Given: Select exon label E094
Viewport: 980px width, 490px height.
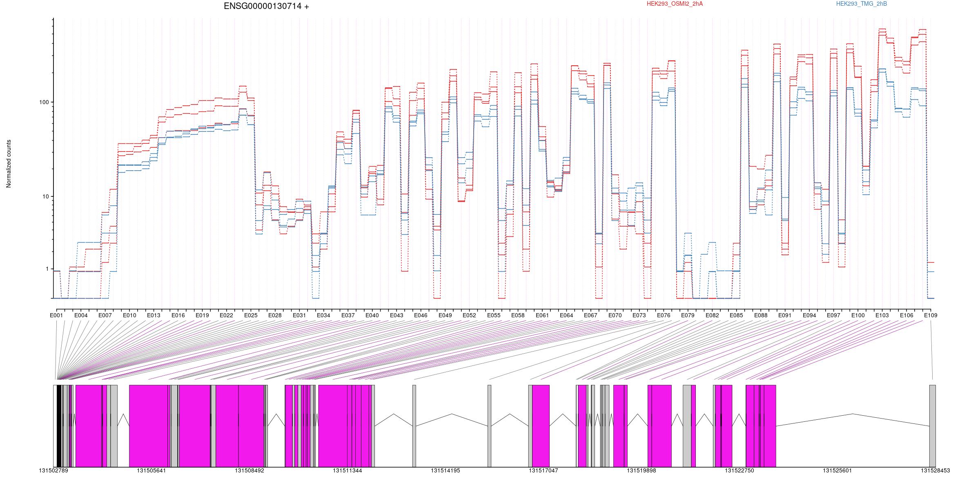Looking at the screenshot, I should point(809,315).
